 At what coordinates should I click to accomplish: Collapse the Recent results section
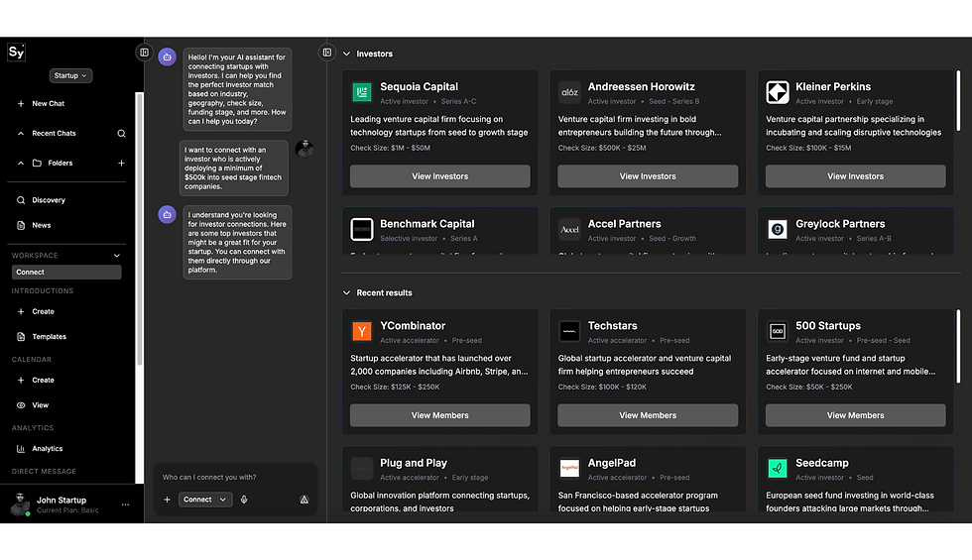point(346,293)
